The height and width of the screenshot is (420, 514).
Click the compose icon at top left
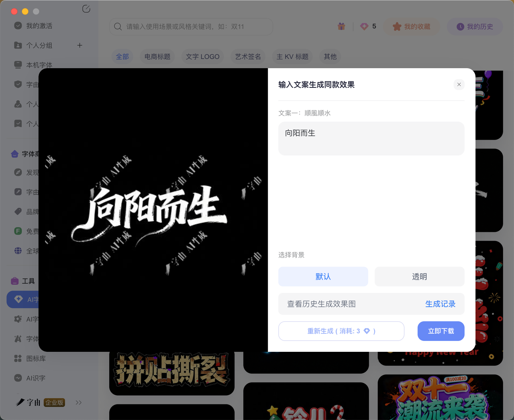click(86, 8)
